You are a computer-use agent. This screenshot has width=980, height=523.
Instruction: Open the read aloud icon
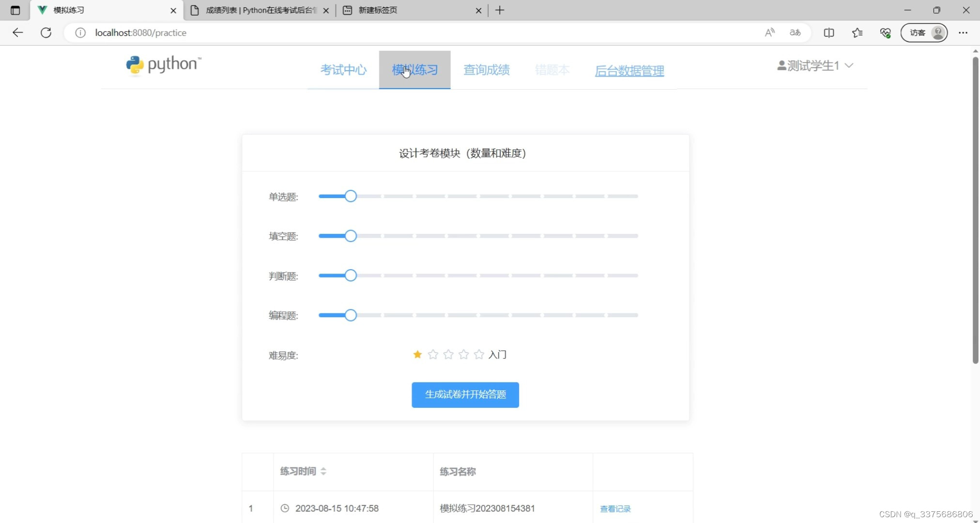769,32
